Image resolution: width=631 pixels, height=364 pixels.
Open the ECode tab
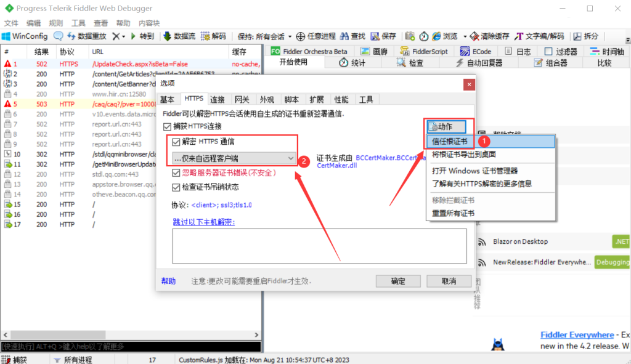pos(476,52)
